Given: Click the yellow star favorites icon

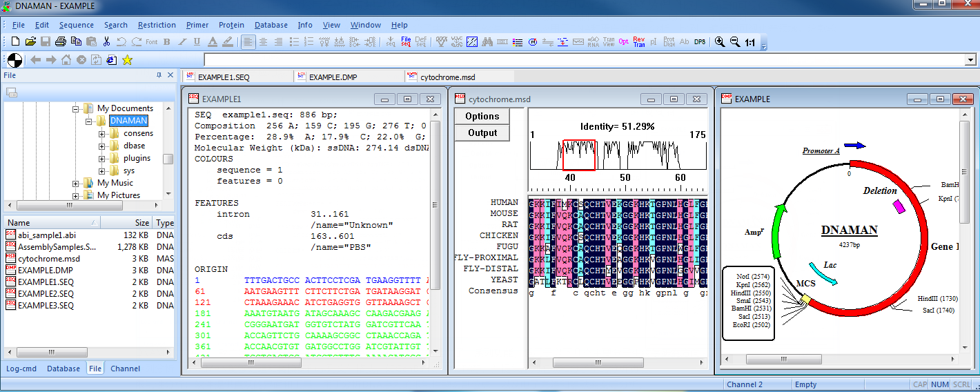Looking at the screenshot, I should point(127,60).
